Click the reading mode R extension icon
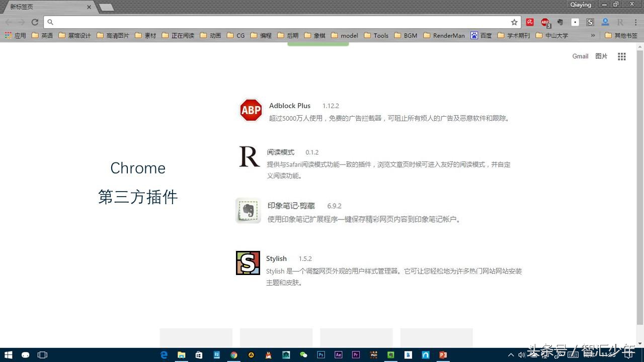Screen dimensions: 644x362 click(621, 22)
